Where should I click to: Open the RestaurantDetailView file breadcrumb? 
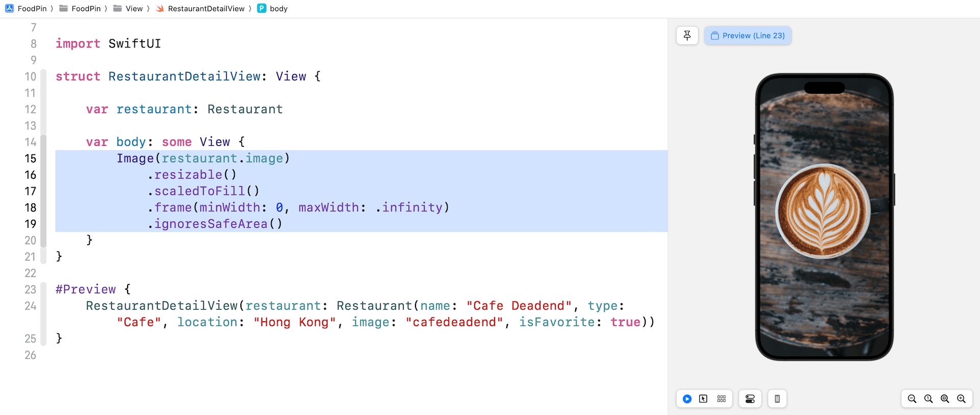(206, 9)
